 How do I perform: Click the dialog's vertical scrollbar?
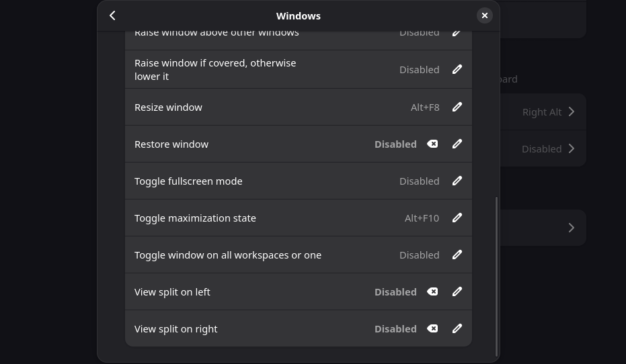pos(496,276)
